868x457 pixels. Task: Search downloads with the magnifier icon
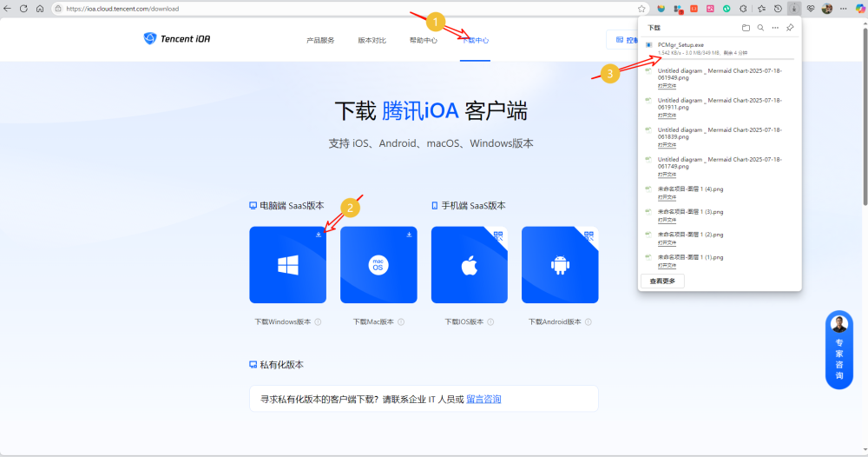click(x=760, y=28)
